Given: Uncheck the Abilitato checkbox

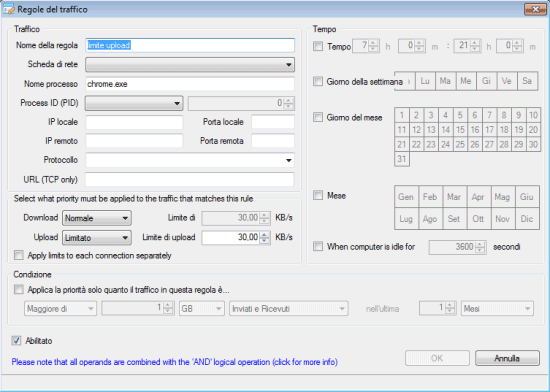Looking at the screenshot, I should 16,340.
